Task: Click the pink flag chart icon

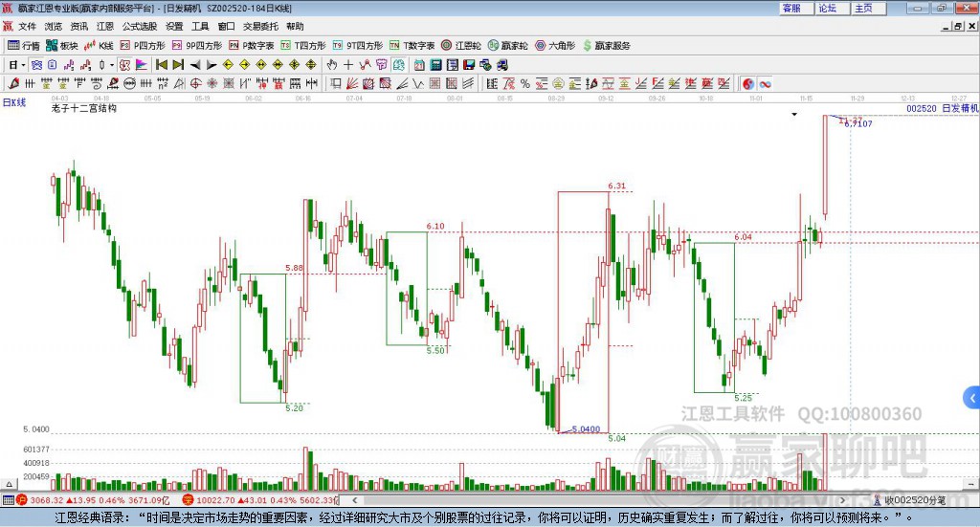Action: pos(142,65)
